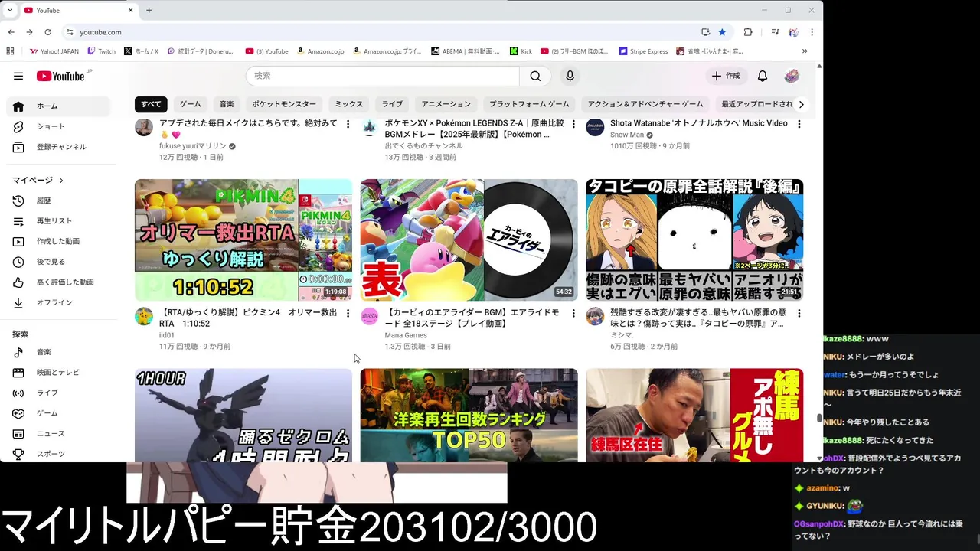Toggle the bookmark star in the address bar
Image resolution: width=980 pixels, height=551 pixels.
tap(722, 32)
